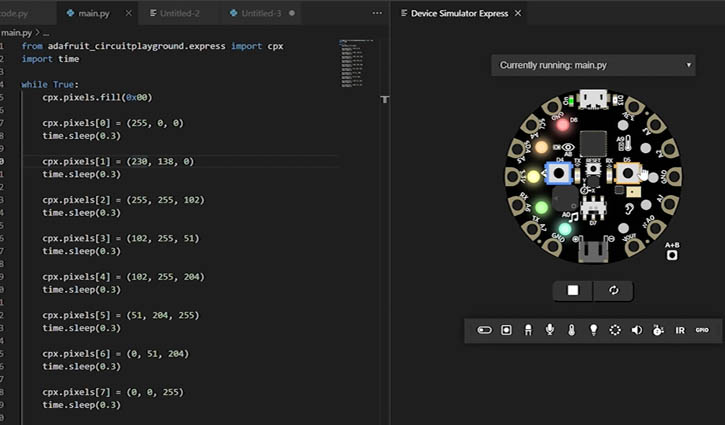Viewport: 725px width, 425px height.
Task: Click the orange glowing NeoPixel on the board
Action: click(x=541, y=147)
